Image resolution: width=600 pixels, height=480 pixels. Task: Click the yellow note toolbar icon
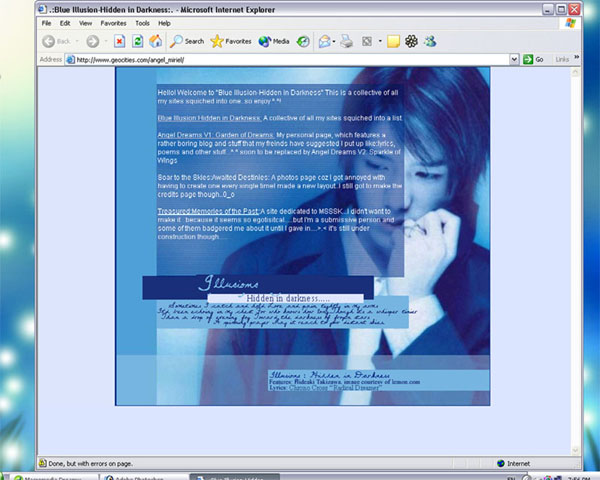point(393,41)
